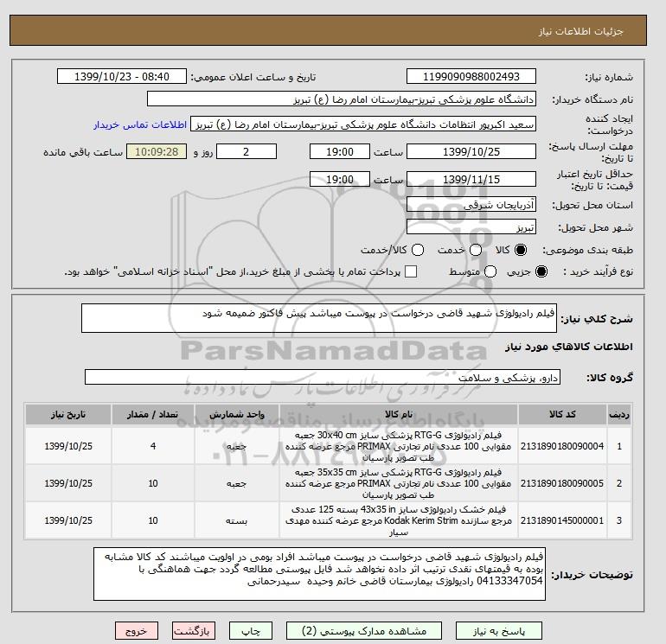Screen dimensions: 666x644
Task: Choose the جزیی purchase type radio
Action: point(541,271)
